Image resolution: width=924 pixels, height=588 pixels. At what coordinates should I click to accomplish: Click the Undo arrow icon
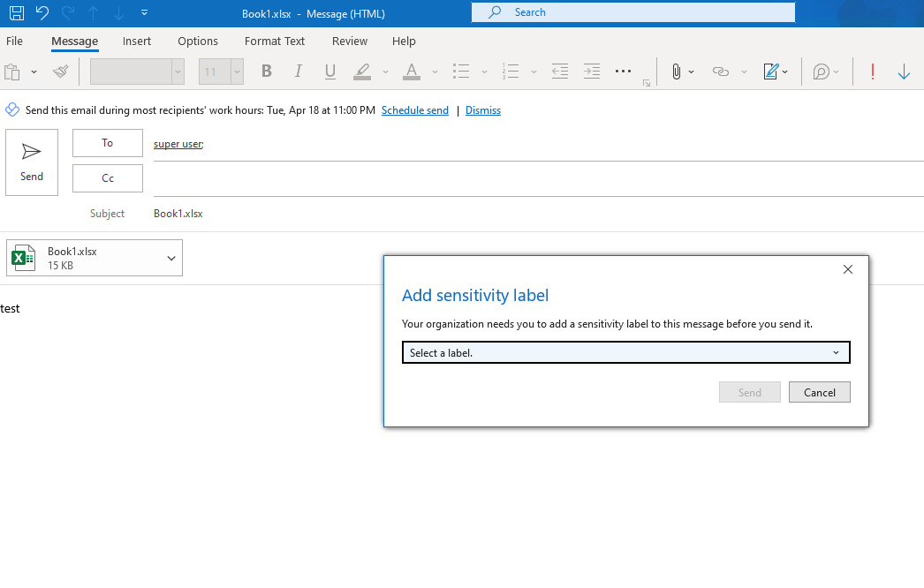point(42,13)
